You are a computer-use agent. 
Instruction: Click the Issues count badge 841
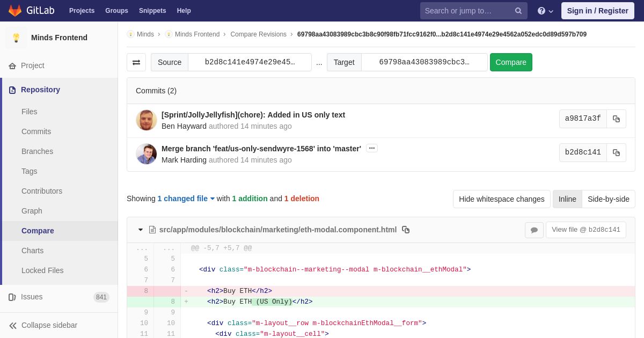pyautogui.click(x=101, y=297)
